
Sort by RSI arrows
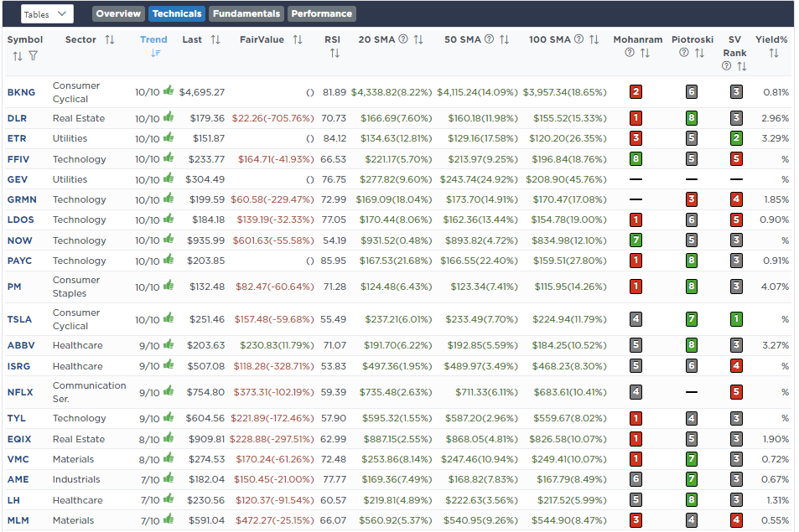pyautogui.click(x=335, y=53)
